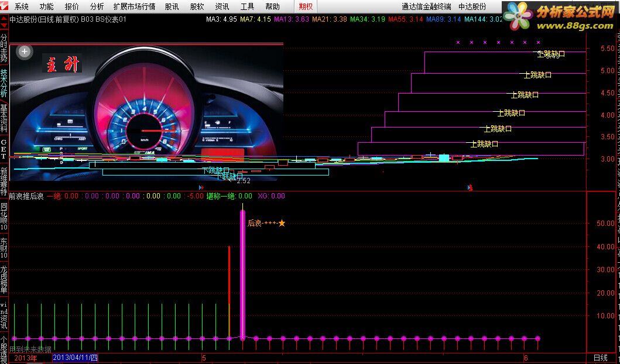The height and width of the screenshot is (364, 620).
Task: Click the 2.52 low price label
Action: pyautogui.click(x=244, y=181)
